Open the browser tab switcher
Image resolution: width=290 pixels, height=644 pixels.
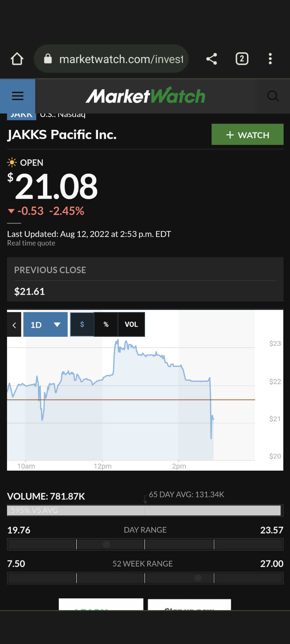point(242,59)
